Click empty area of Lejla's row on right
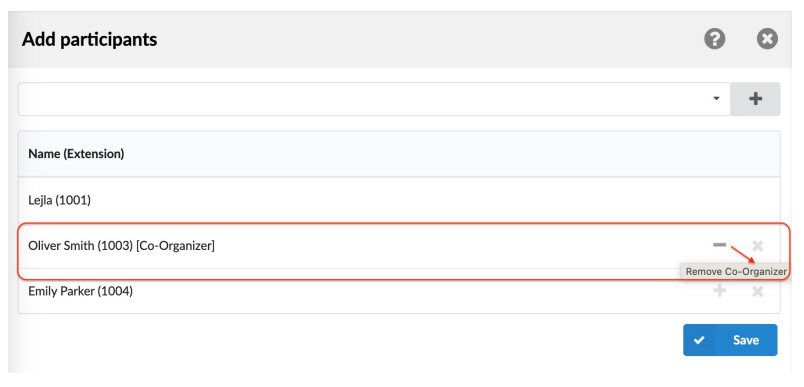The image size is (804, 387). coord(564,200)
